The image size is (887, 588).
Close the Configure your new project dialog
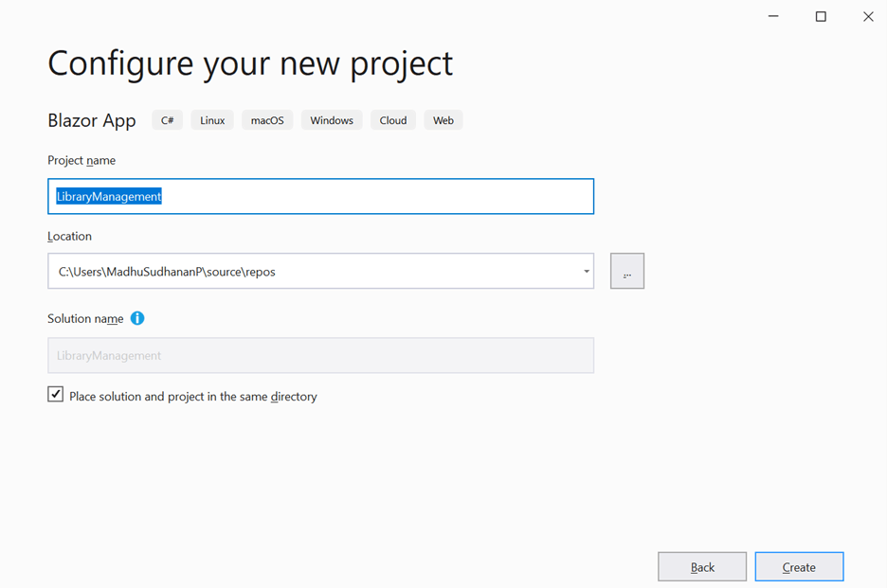(x=867, y=16)
